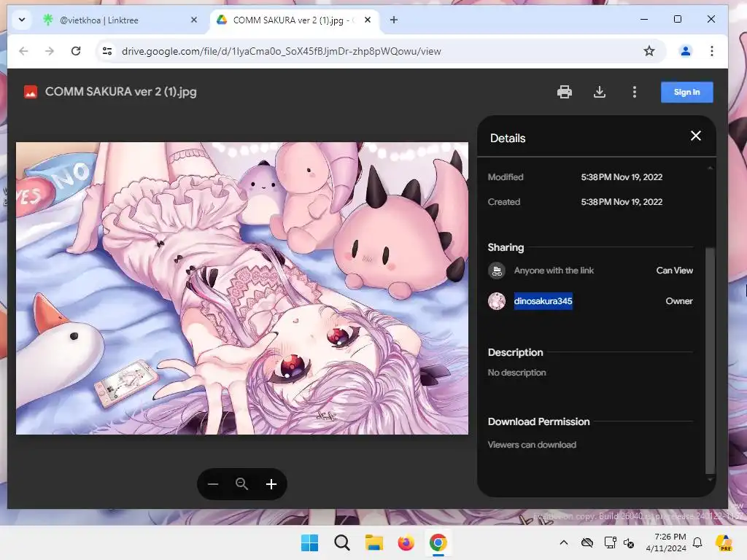The width and height of the screenshot is (747, 560).
Task: Click the Modified time 5:38 PM Nov 19, 2022
Action: 622,177
